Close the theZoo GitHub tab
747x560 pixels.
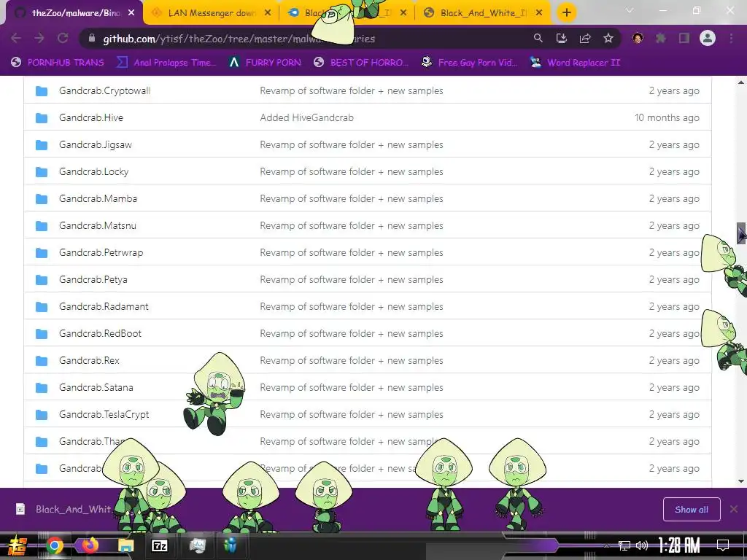pos(131,13)
